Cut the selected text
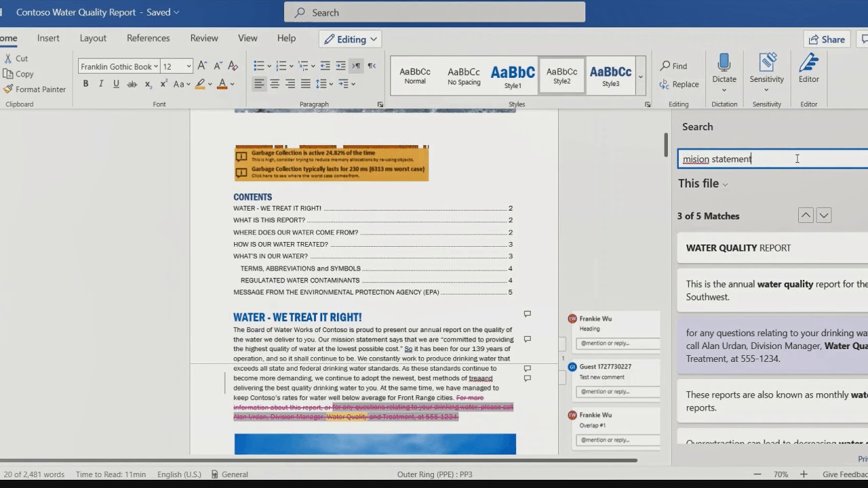The height and width of the screenshot is (488, 868). [x=15, y=59]
